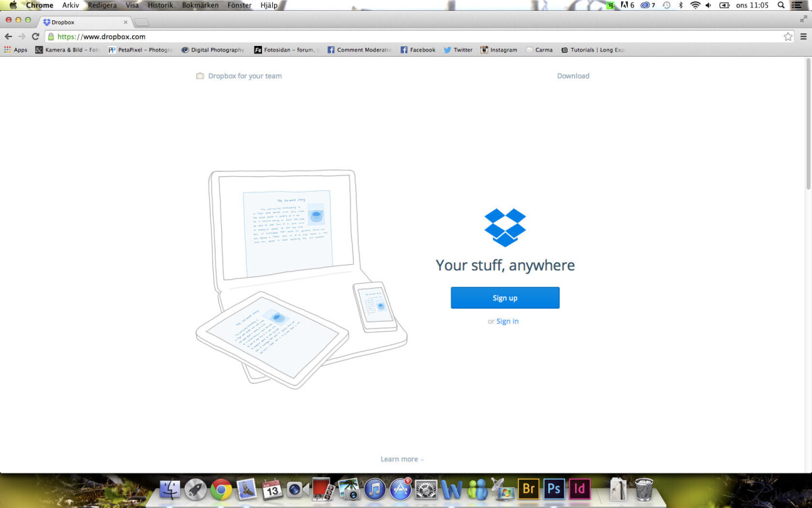This screenshot has height=508, width=812.
Task: Click the clock showing ons 11:05
Action: 752,5
